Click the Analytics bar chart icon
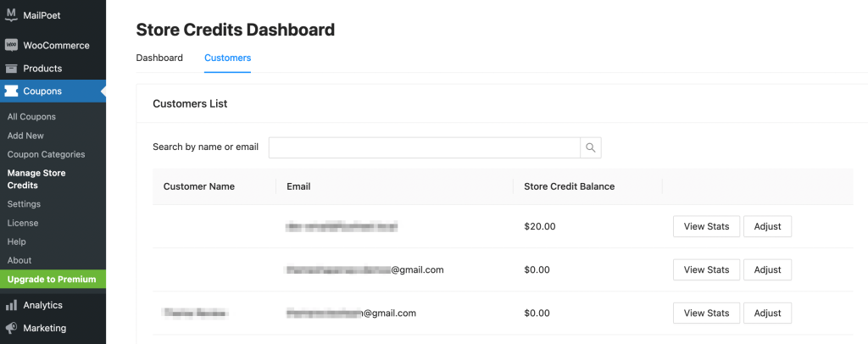 [x=11, y=305]
